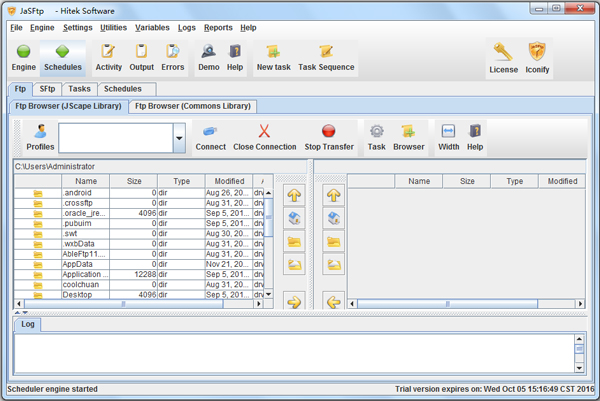Open FTP Profiles manager
The width and height of the screenshot is (600, 401).
pos(40,137)
